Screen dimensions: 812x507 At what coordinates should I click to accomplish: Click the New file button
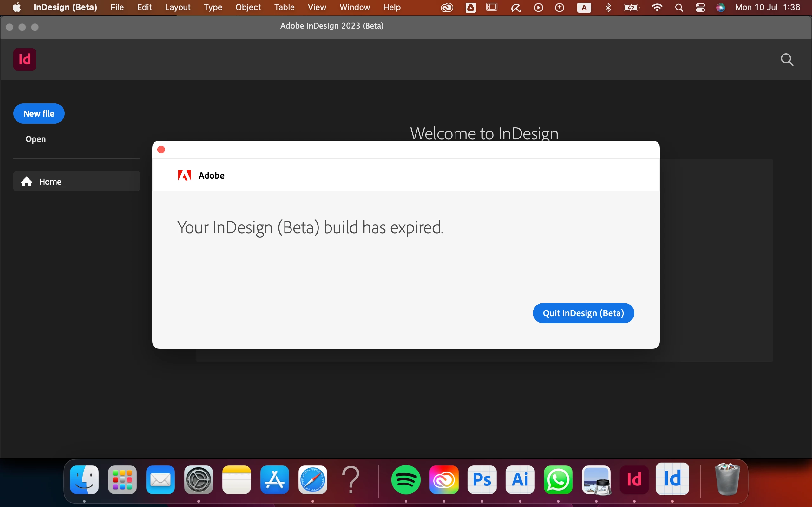tap(39, 114)
